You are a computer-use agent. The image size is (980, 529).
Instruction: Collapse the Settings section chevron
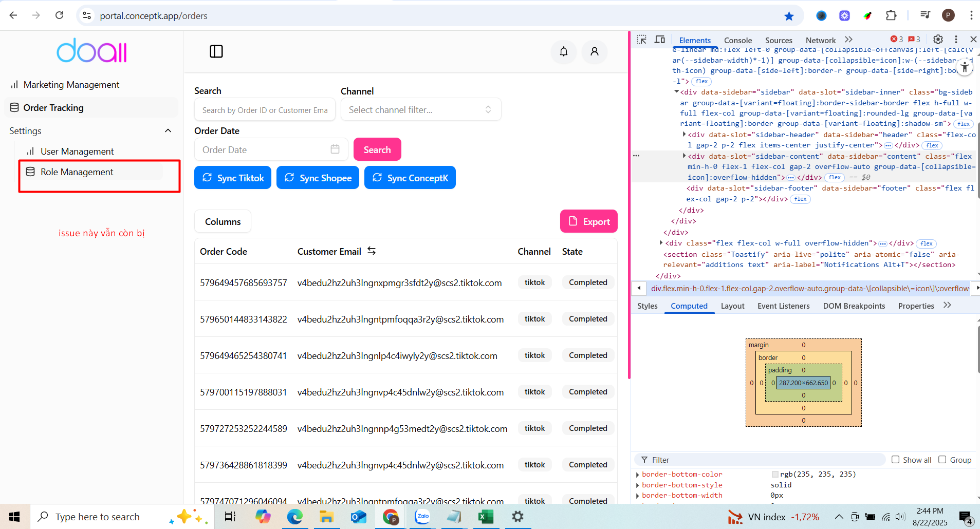tap(168, 131)
